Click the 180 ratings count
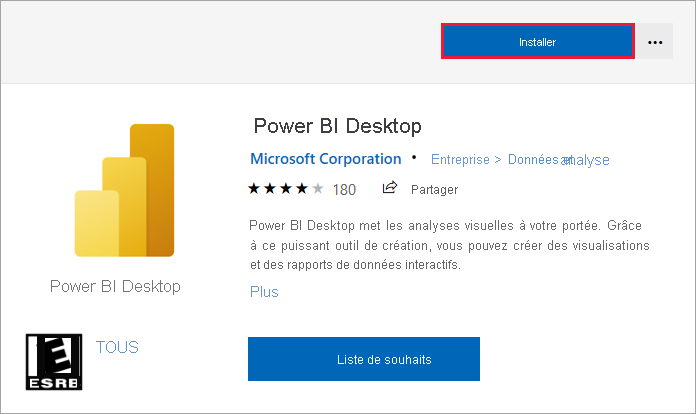This screenshot has width=696, height=414. 344,190
